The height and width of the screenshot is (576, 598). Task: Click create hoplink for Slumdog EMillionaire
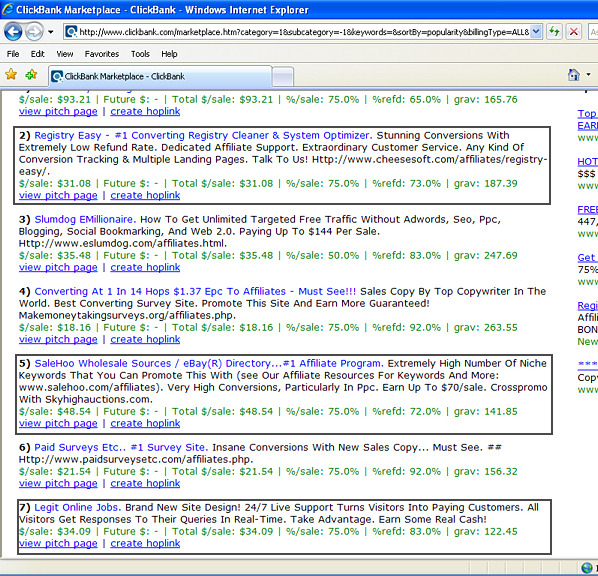click(145, 267)
